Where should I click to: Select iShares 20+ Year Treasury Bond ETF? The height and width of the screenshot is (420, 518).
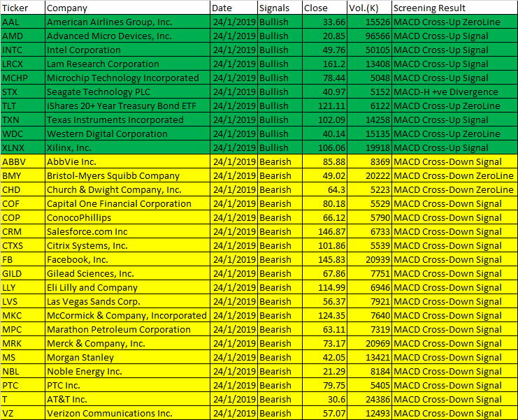pyautogui.click(x=127, y=106)
